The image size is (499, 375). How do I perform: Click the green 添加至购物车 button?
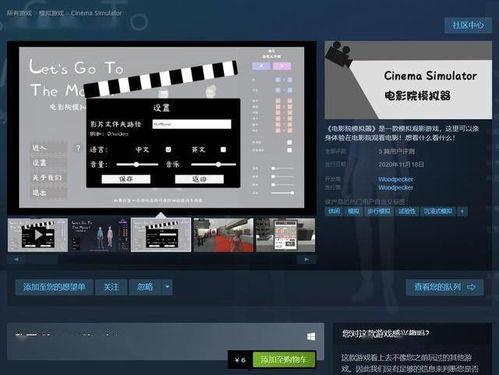(283, 360)
